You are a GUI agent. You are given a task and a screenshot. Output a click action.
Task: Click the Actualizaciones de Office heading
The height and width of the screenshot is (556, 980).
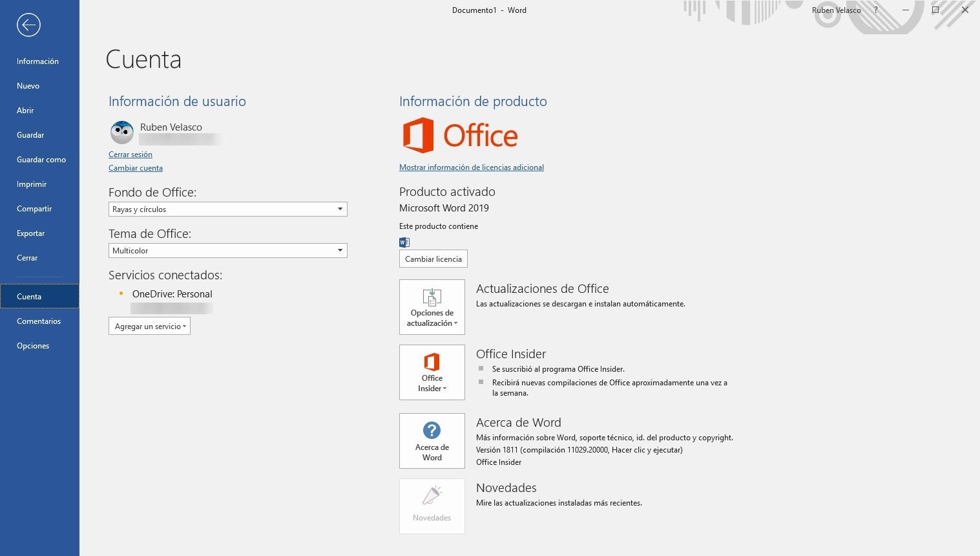(543, 289)
